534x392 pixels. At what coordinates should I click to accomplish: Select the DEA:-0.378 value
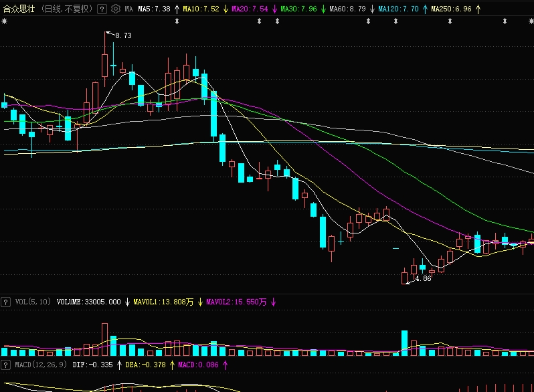pos(145,365)
